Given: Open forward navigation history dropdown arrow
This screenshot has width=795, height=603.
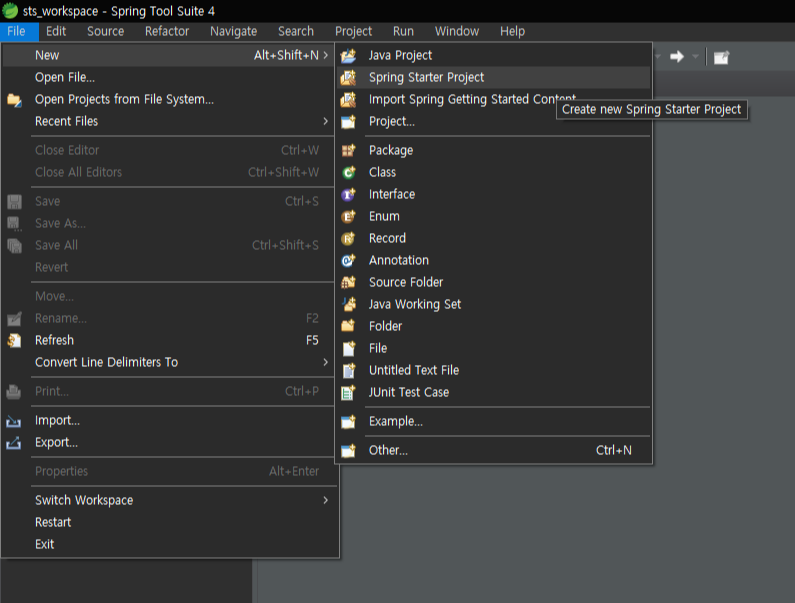Looking at the screenshot, I should click(696, 56).
